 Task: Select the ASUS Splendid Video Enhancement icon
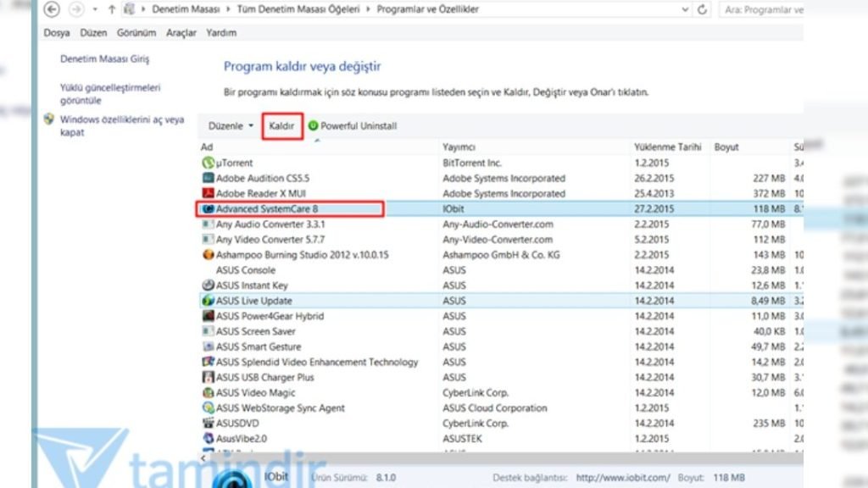208,362
